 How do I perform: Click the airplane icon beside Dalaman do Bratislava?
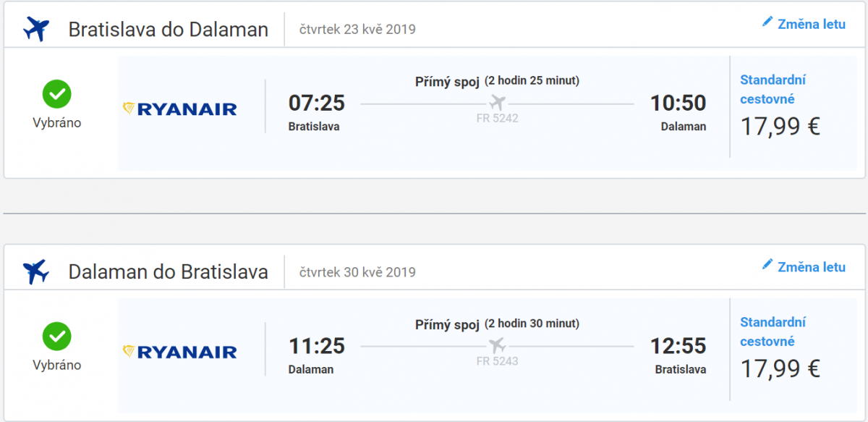[x=35, y=272]
